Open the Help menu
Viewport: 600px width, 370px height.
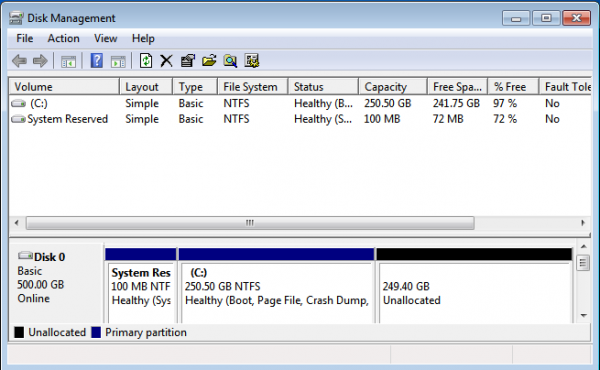(x=143, y=38)
